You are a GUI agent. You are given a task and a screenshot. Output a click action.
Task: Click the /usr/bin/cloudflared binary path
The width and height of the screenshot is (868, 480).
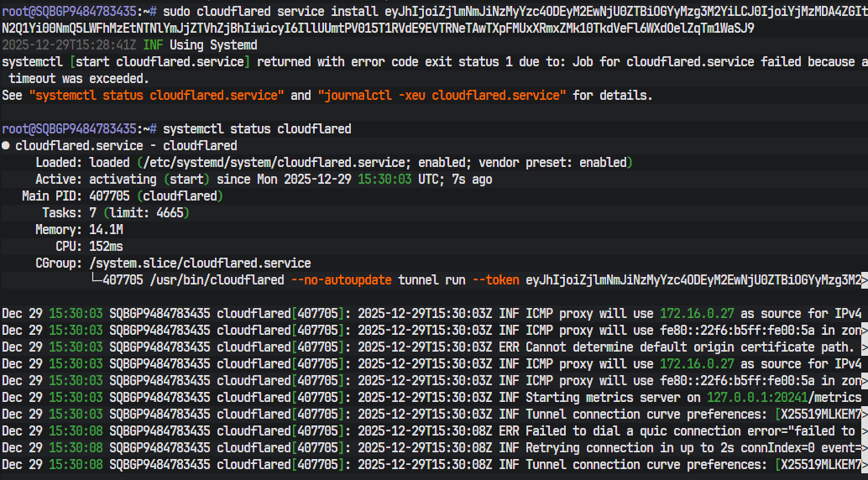[217, 280]
